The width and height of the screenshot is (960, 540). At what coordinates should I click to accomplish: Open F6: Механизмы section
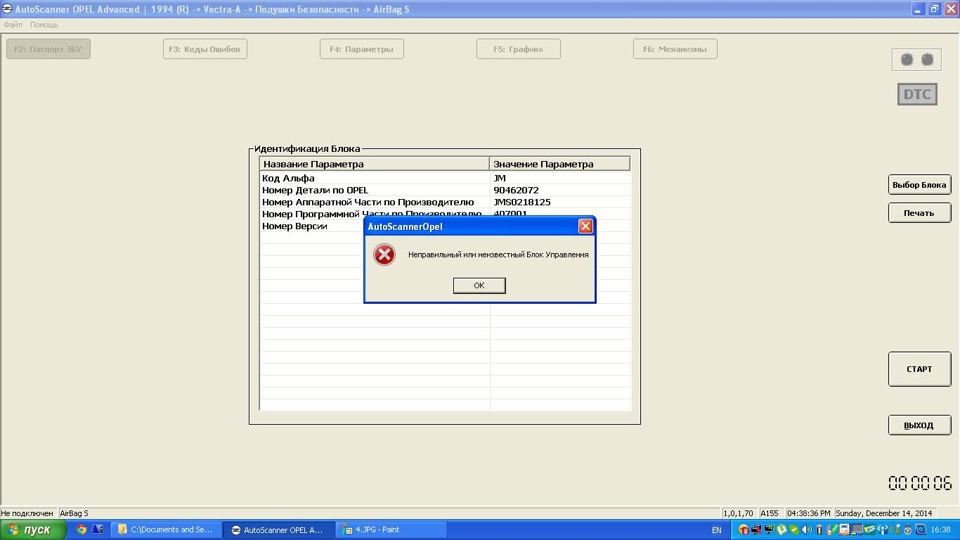click(675, 49)
